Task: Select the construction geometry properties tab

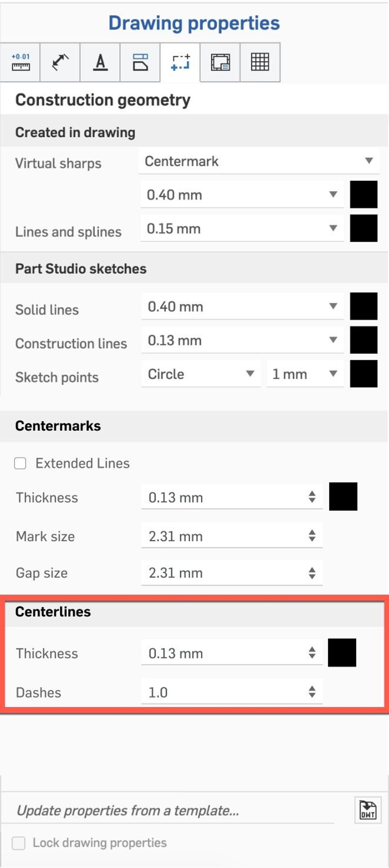Action: tap(180, 62)
